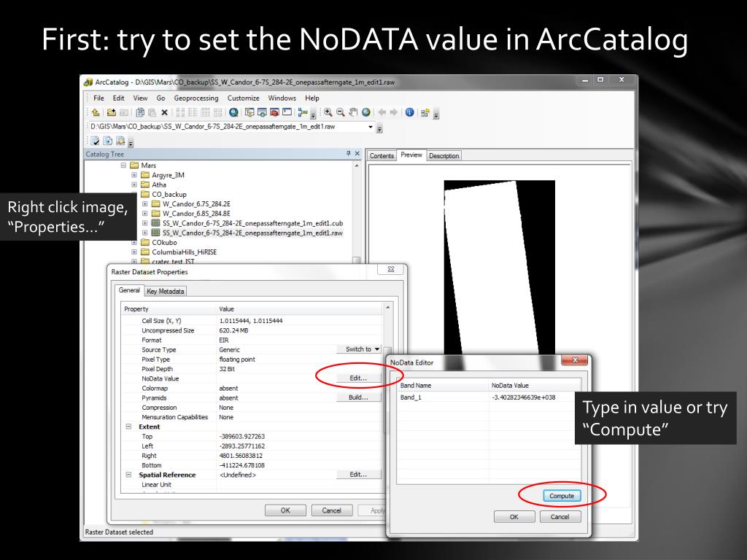This screenshot has height=560, width=747.
Task: Switch to the Key Metadata tab
Action: (x=166, y=291)
